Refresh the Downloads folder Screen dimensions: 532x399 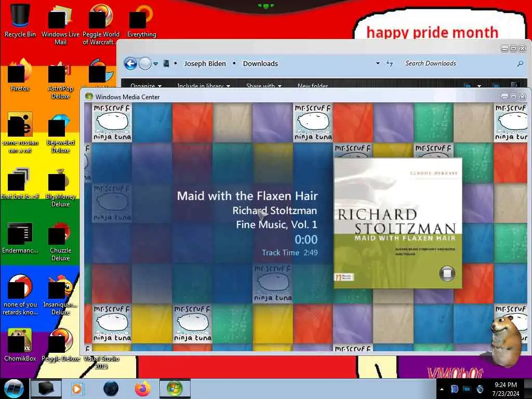390,63
